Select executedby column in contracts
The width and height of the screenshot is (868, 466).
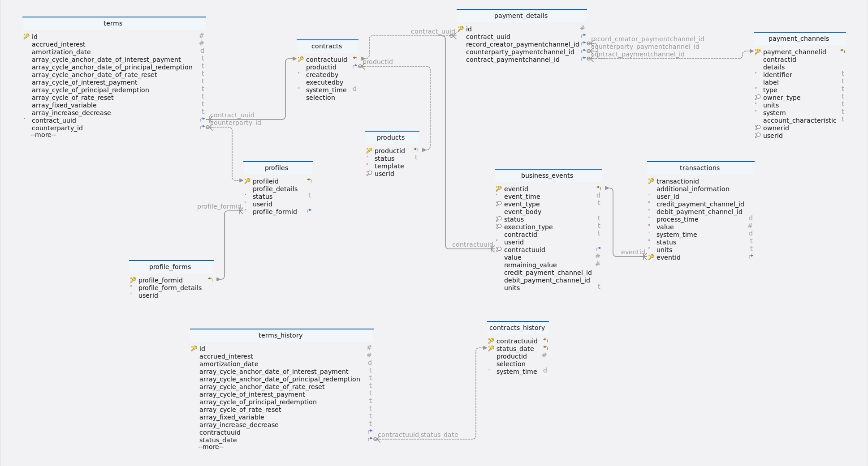click(x=324, y=83)
